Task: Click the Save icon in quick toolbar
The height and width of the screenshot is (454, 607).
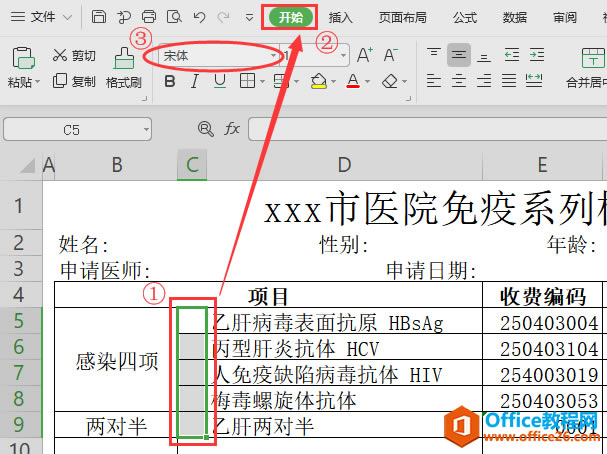Action: 99,17
